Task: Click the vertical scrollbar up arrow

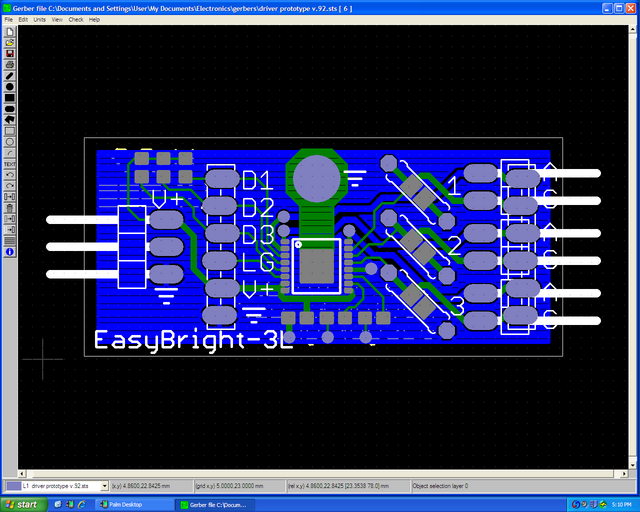Action: [633, 30]
